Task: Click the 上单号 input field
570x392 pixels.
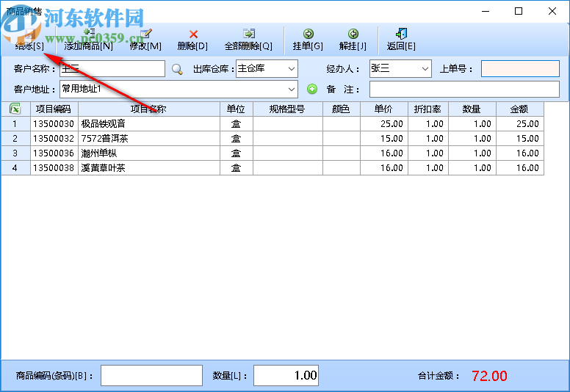Action: pyautogui.click(x=520, y=69)
